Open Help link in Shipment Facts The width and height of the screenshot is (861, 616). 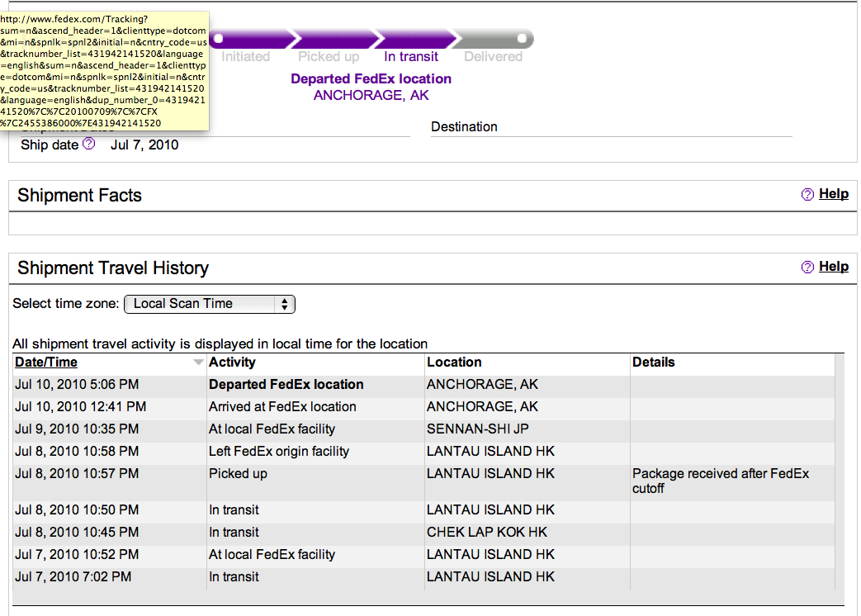(x=834, y=194)
